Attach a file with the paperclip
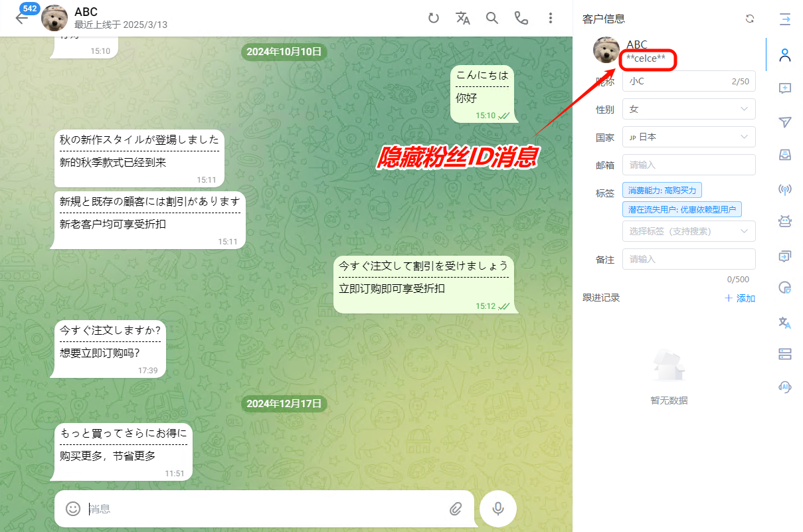The image size is (803, 532). pos(456,508)
